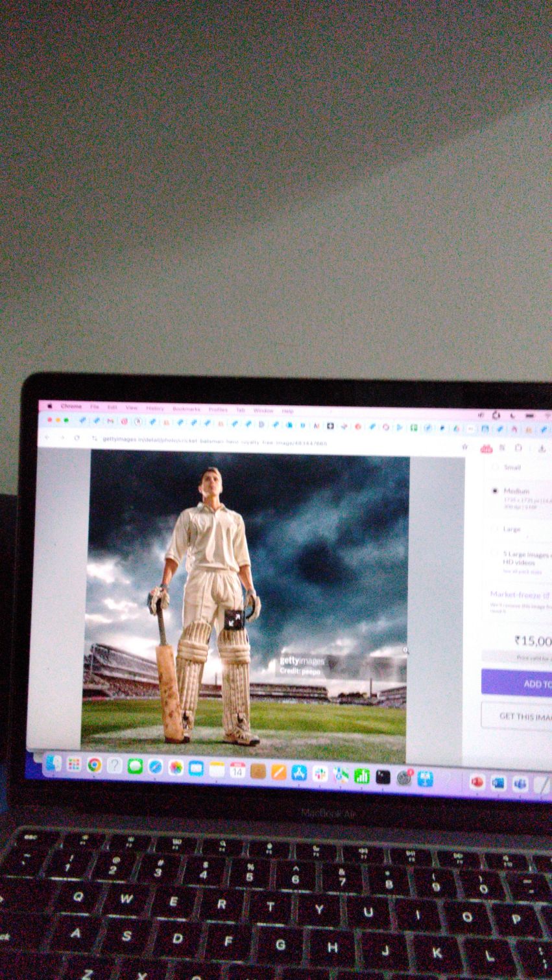The height and width of the screenshot is (980, 552).
Task: Open Photos app in the Dock
Action: tap(176, 767)
